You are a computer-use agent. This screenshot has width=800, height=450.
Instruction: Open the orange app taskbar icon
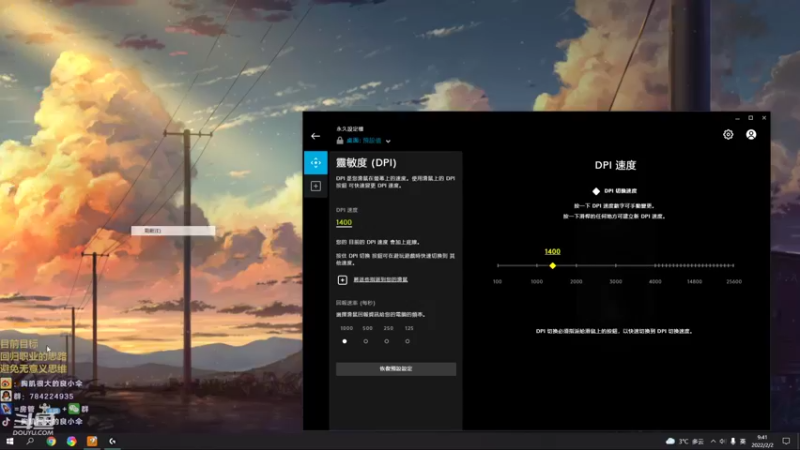click(x=92, y=441)
